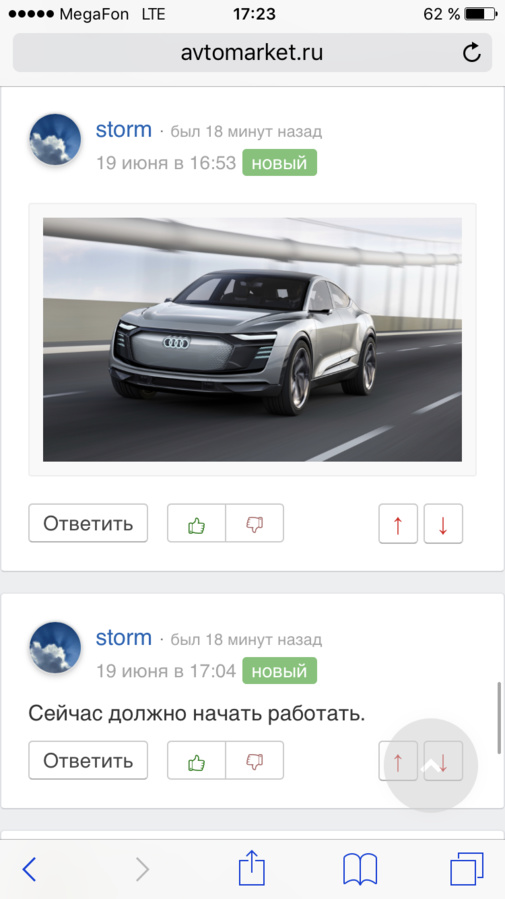The image size is (505, 899).
Task: Open the Audi concept car image
Action: (252, 339)
